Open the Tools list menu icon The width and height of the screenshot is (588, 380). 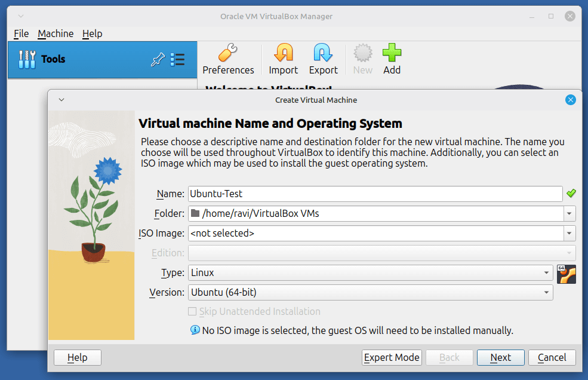coord(177,59)
